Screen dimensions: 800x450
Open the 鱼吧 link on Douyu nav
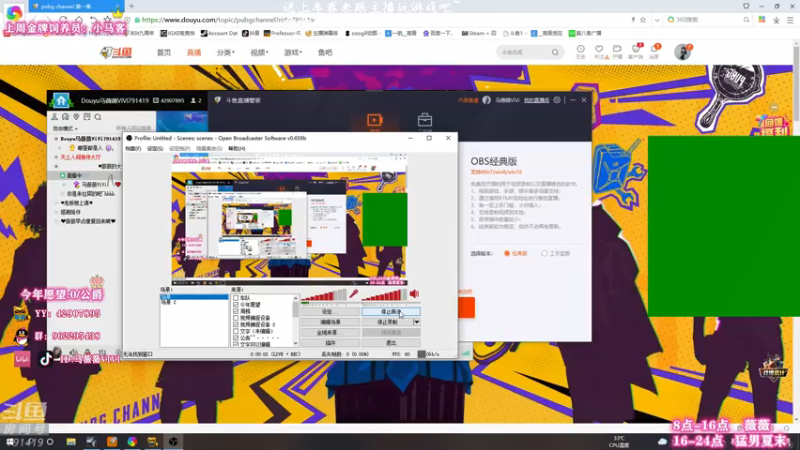coord(325,53)
